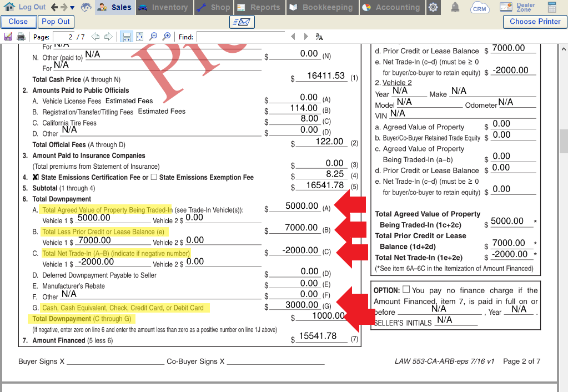Click 'Total Downpayment' highlighted label

tap(82, 319)
